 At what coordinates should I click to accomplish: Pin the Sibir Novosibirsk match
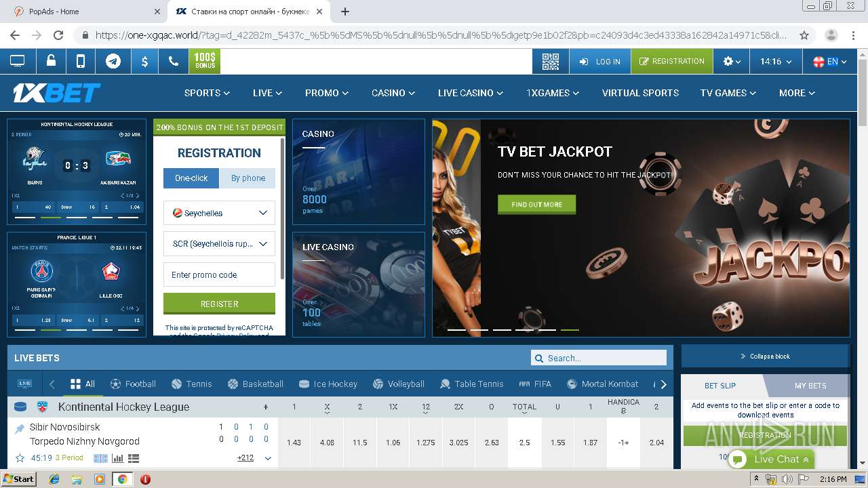(20, 428)
